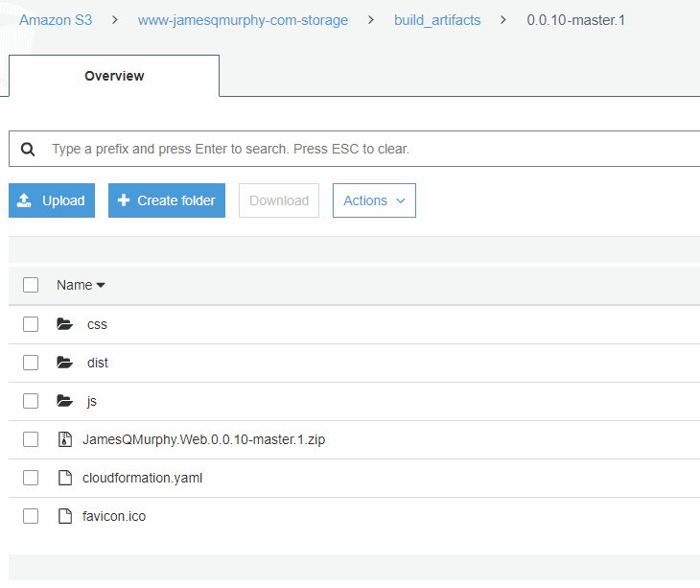This screenshot has height=588, width=700.
Task: Click the search magnifier icon
Action: [28, 149]
